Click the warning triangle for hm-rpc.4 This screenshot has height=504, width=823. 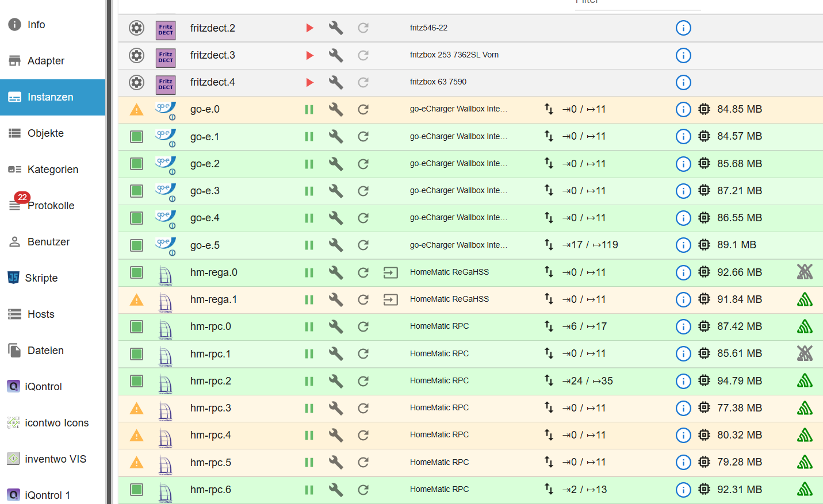(x=136, y=435)
